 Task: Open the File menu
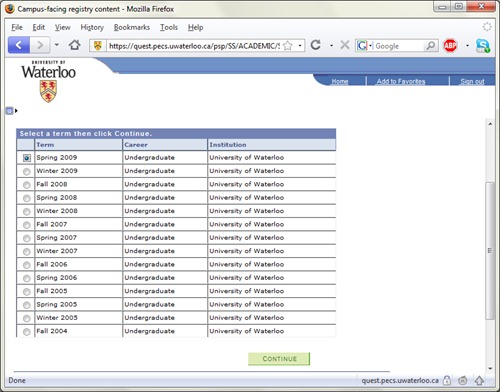coord(17,27)
